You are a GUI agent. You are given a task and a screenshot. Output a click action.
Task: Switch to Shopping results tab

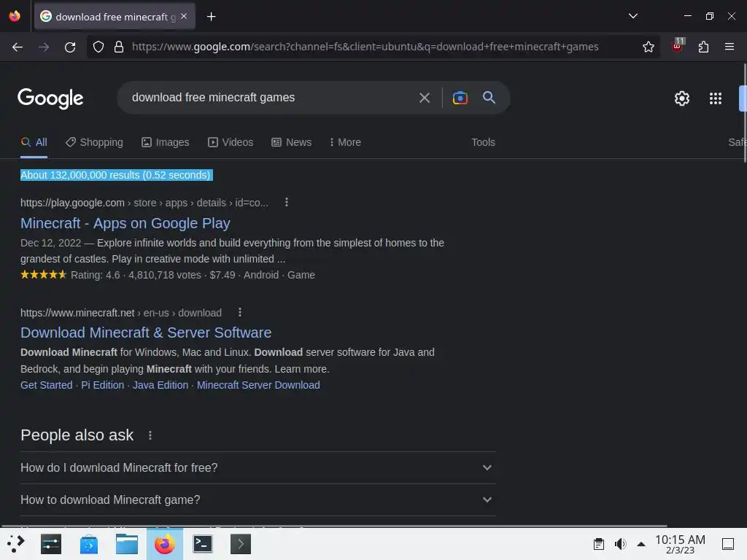click(x=94, y=142)
